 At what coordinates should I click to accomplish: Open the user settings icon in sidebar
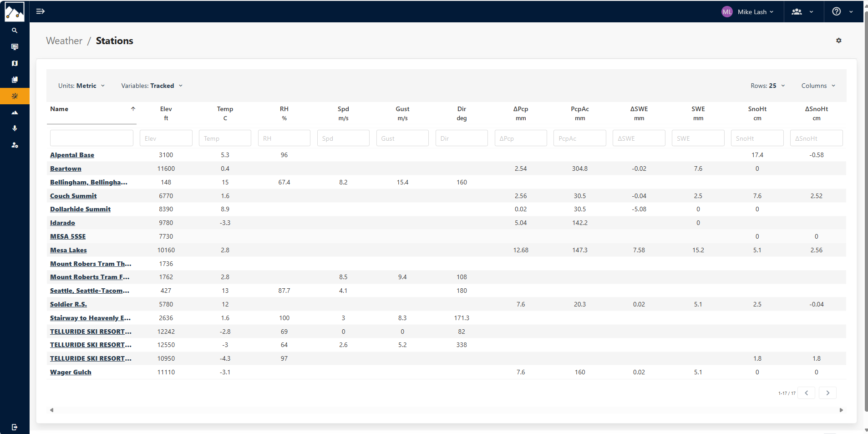coord(15,145)
